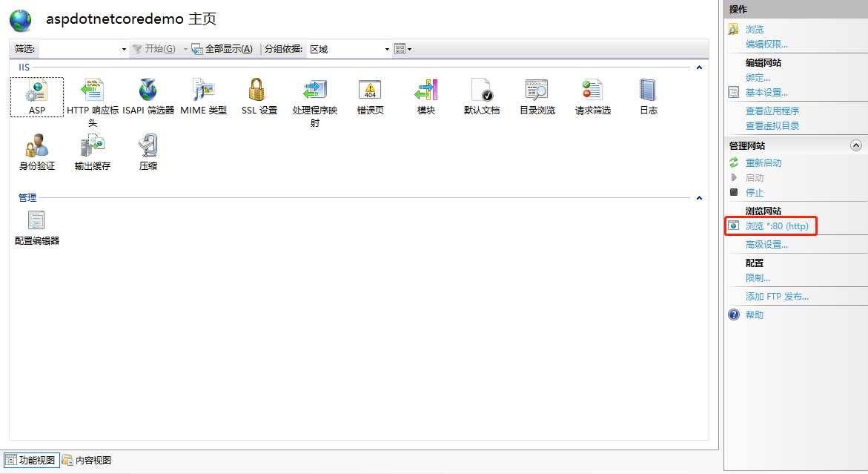Open the 默认文档 feature icon
The height and width of the screenshot is (474, 868).
pos(481,91)
